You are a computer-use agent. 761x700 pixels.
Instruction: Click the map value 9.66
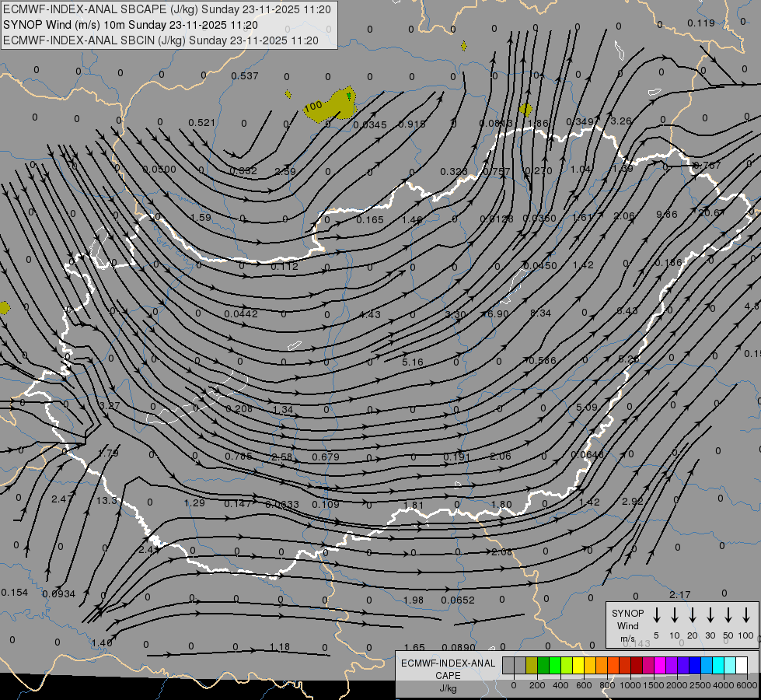coord(666,214)
